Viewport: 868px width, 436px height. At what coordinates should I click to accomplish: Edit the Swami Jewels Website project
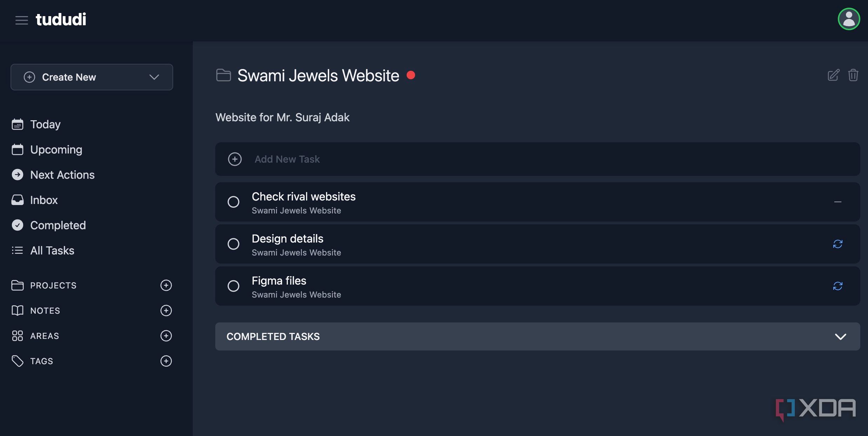tap(833, 75)
